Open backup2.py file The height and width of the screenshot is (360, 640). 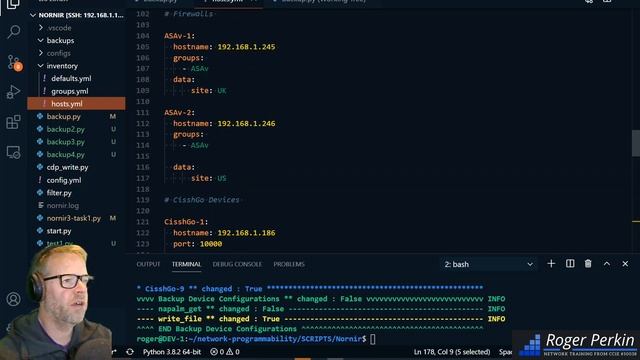tap(76, 129)
